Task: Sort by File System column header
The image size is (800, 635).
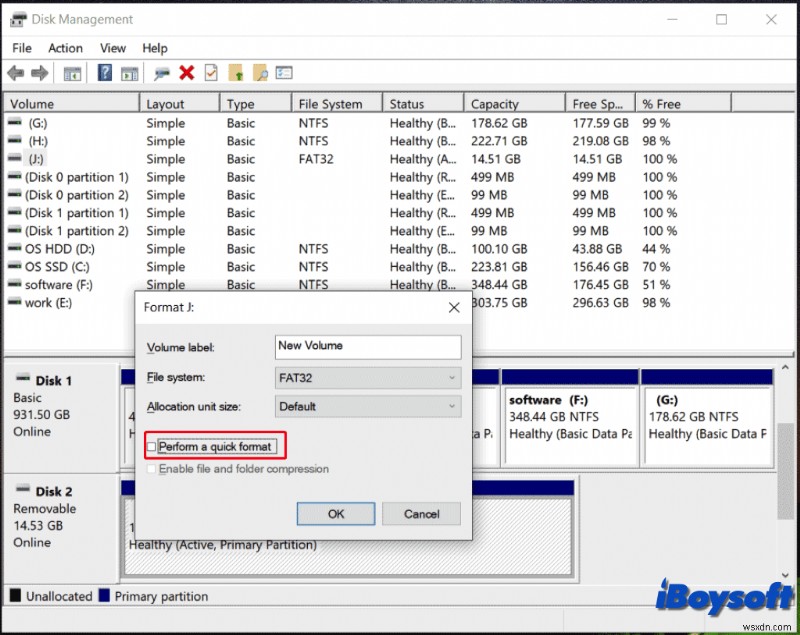Action: point(337,104)
